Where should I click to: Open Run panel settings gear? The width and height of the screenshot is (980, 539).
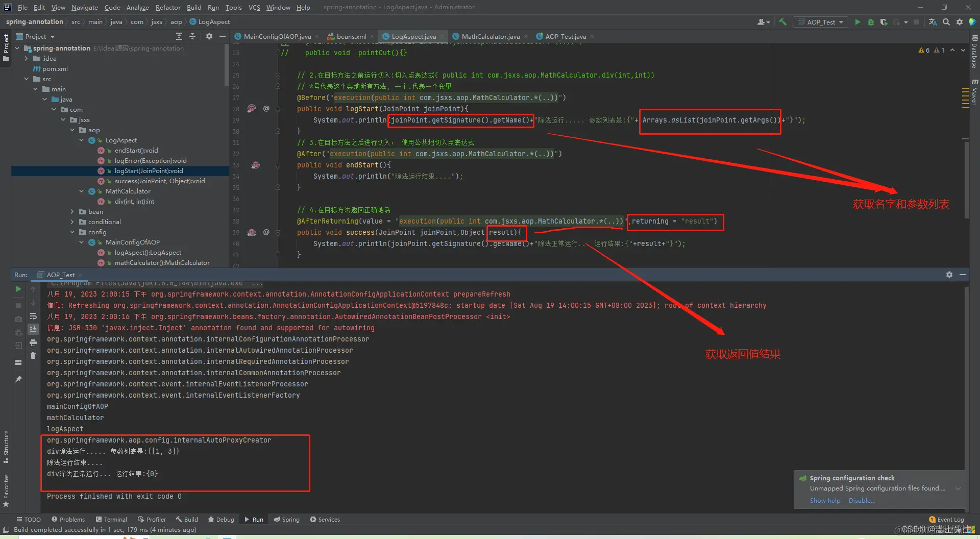949,275
